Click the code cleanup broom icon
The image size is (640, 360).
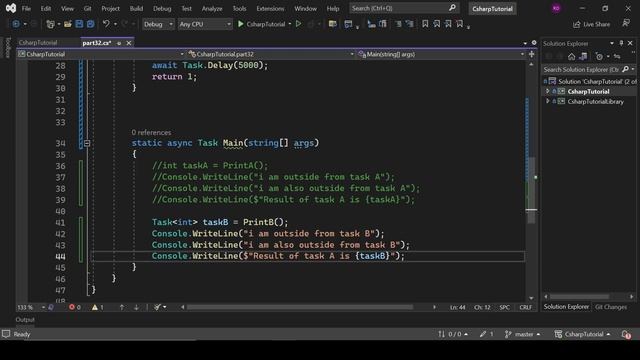(157, 307)
